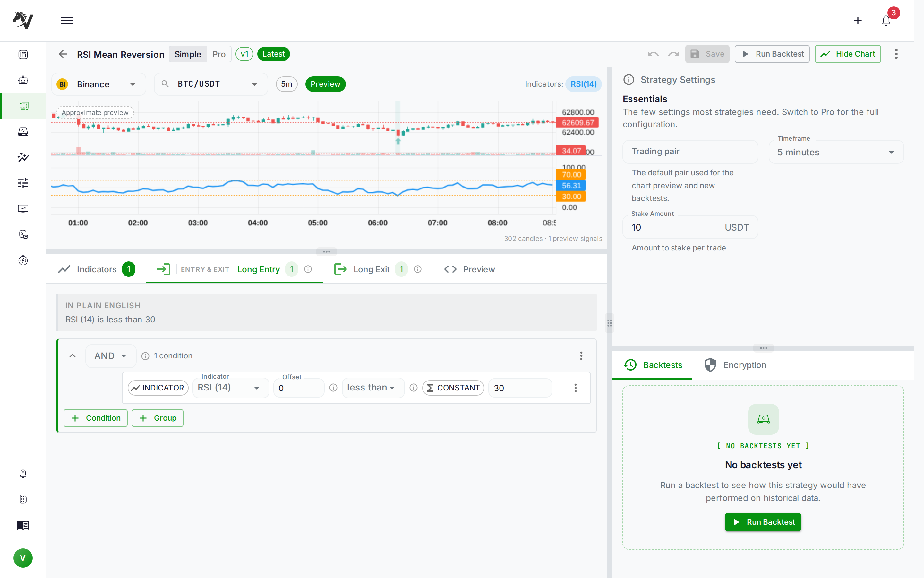Click the settings panel resize handle

coord(763,348)
